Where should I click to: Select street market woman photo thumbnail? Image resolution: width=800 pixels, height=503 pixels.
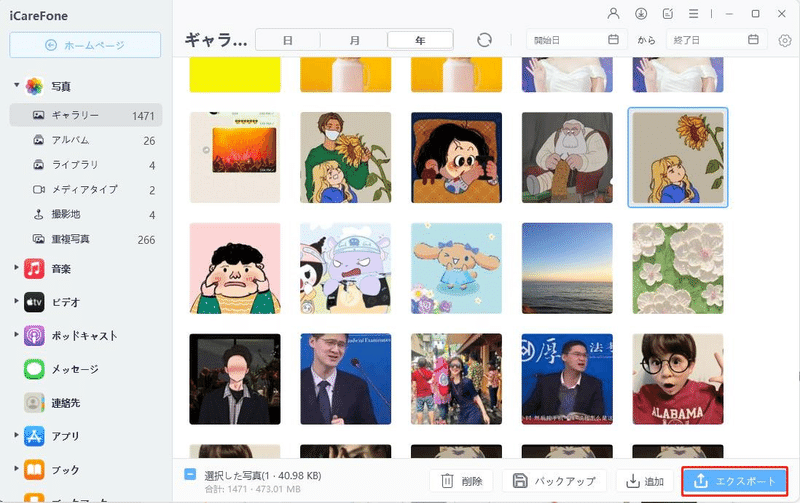[456, 379]
